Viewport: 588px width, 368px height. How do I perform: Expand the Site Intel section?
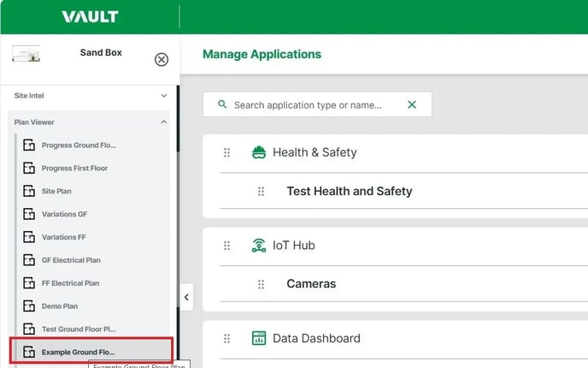point(164,96)
